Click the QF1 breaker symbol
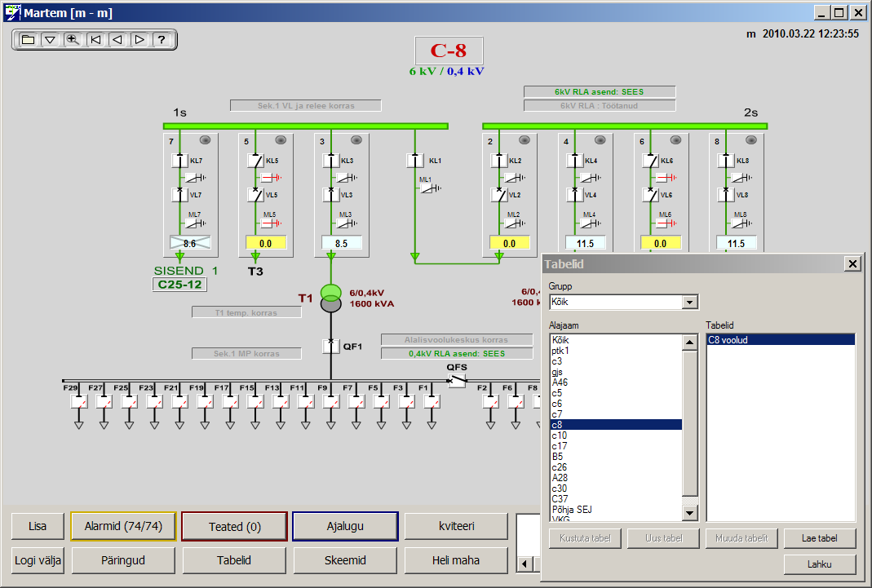872x588 pixels. point(330,347)
